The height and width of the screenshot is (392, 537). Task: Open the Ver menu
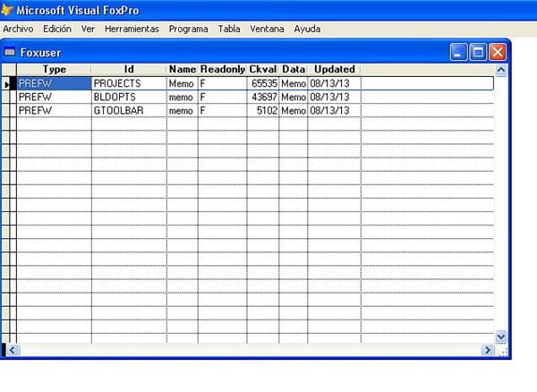tap(88, 30)
